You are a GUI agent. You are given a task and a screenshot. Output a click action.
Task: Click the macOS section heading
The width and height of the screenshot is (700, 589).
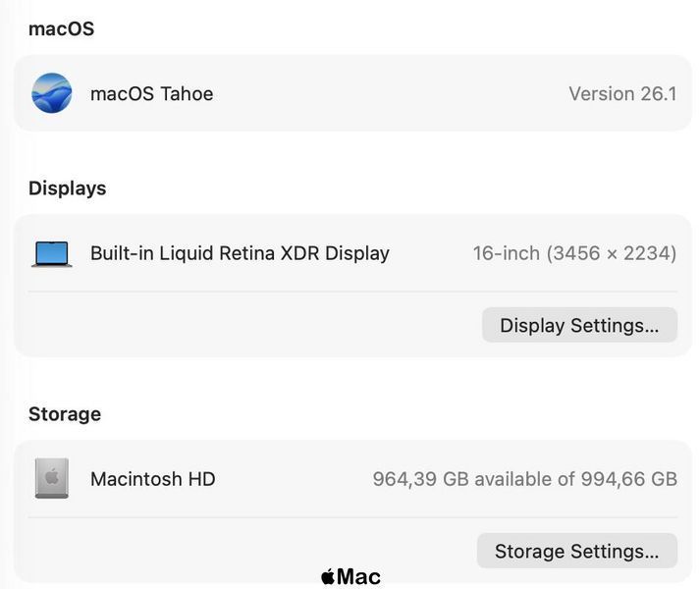[x=61, y=29]
